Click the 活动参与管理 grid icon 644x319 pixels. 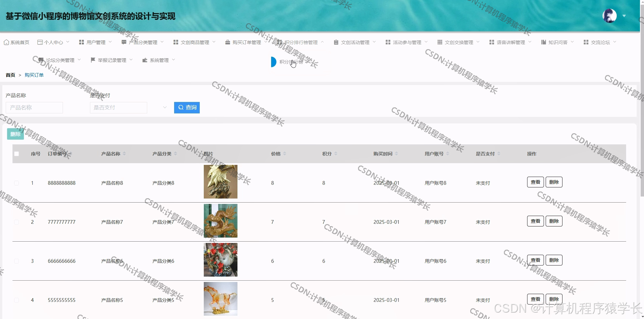pos(388,42)
